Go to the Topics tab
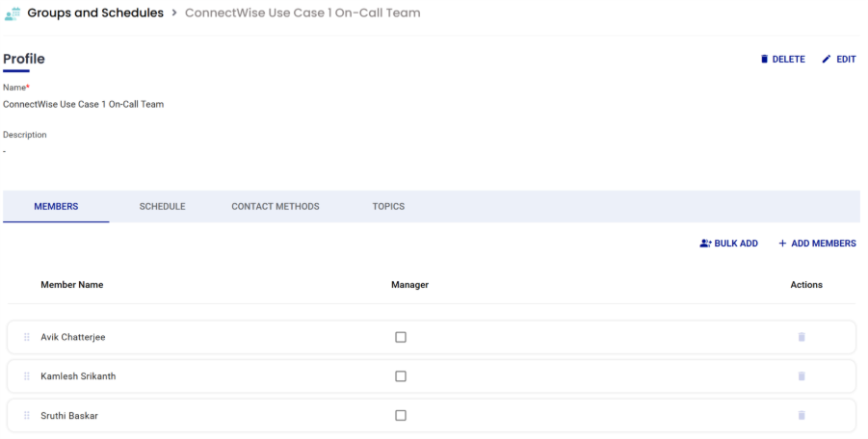Screen dimensions: 868x439 (388, 206)
